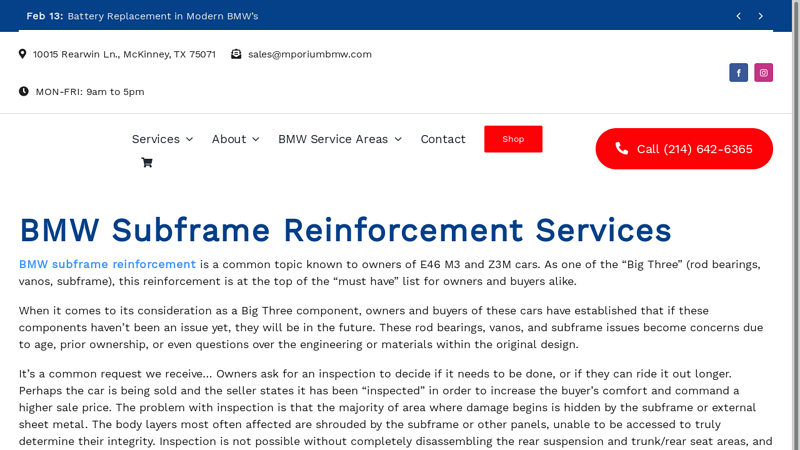800x450 pixels.
Task: Follow BMW subframe reinforcement link
Action: click(x=107, y=264)
